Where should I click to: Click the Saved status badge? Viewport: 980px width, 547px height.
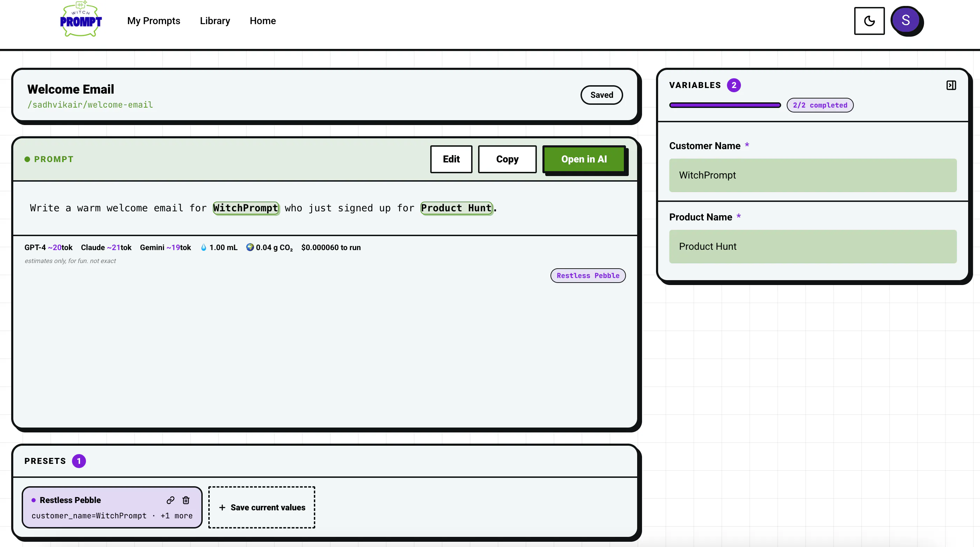coord(601,95)
